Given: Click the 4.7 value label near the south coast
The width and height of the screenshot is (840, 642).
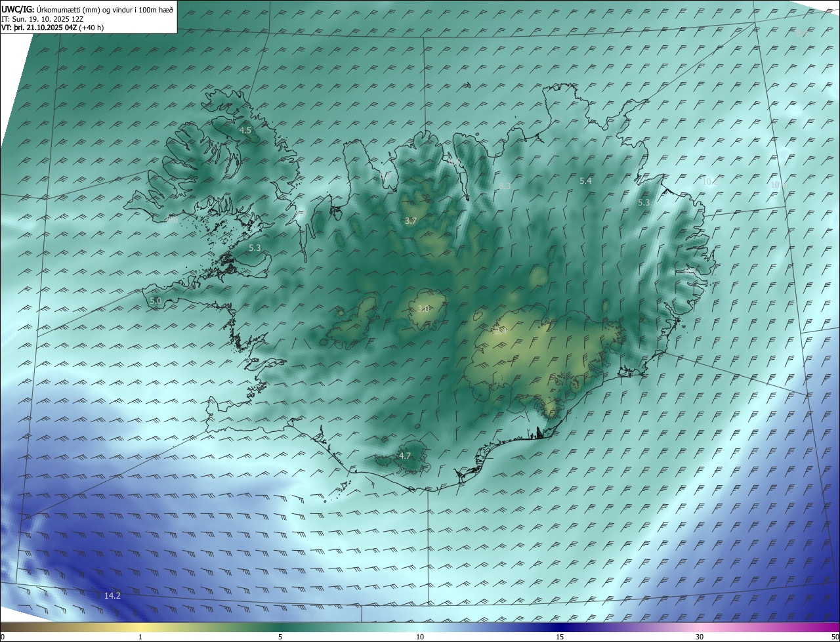Looking at the screenshot, I should pos(405,456).
